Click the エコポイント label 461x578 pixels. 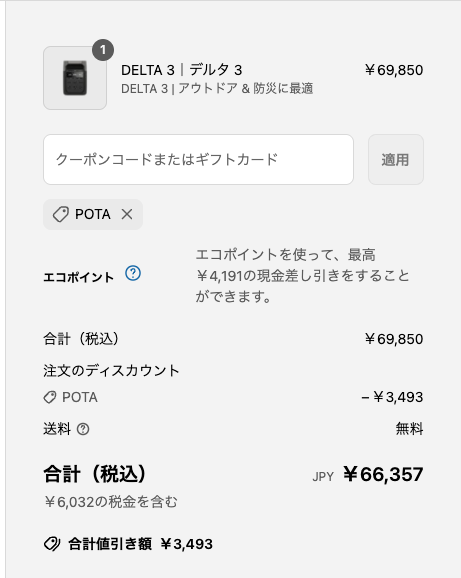[78, 277]
